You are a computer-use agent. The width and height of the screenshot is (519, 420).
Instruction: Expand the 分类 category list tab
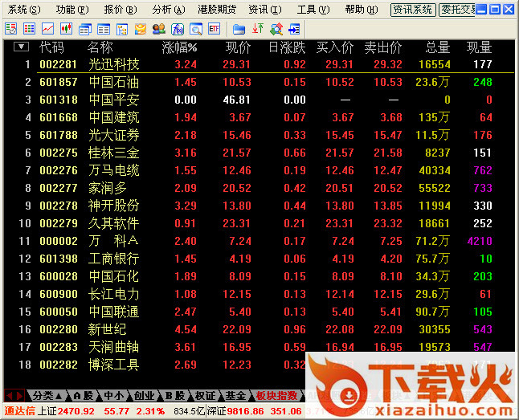coord(47,395)
